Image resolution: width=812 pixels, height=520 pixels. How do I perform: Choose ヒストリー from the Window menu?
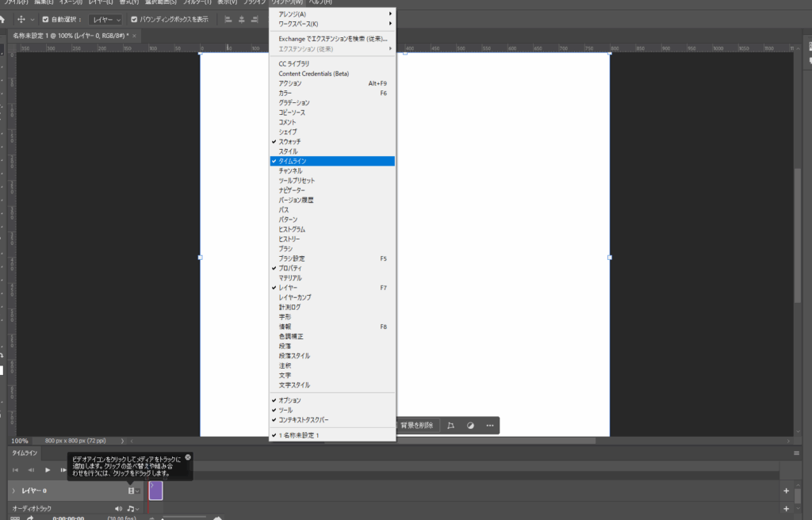click(x=289, y=239)
